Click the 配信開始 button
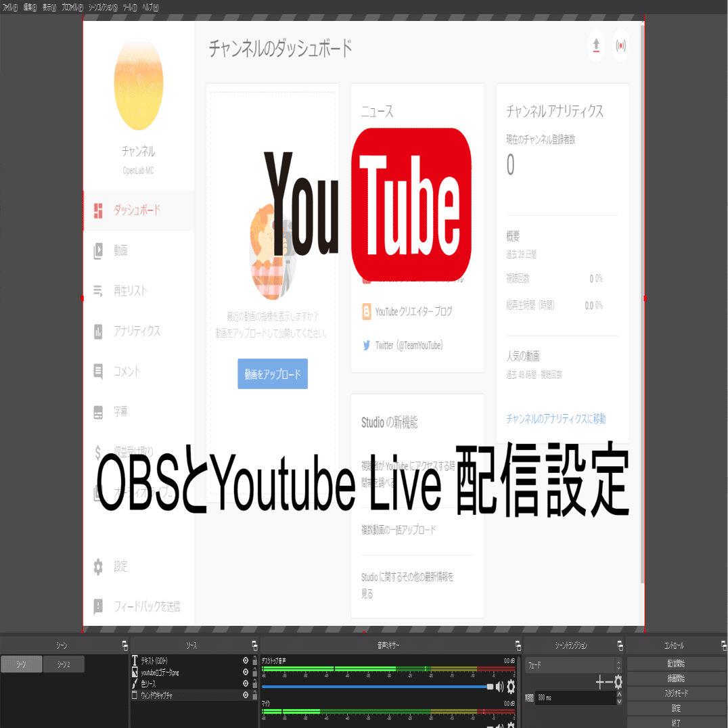The width and height of the screenshot is (728, 728). pos(676,664)
